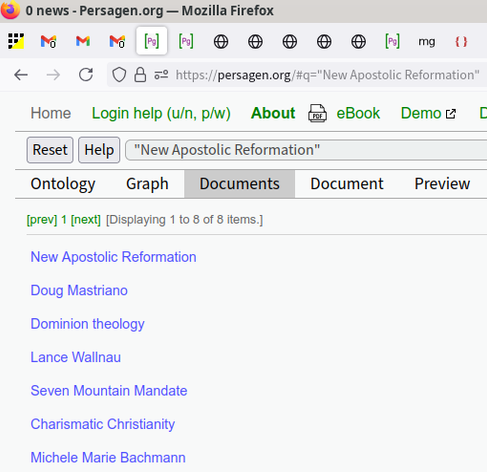Click the Help button

pyautogui.click(x=99, y=150)
